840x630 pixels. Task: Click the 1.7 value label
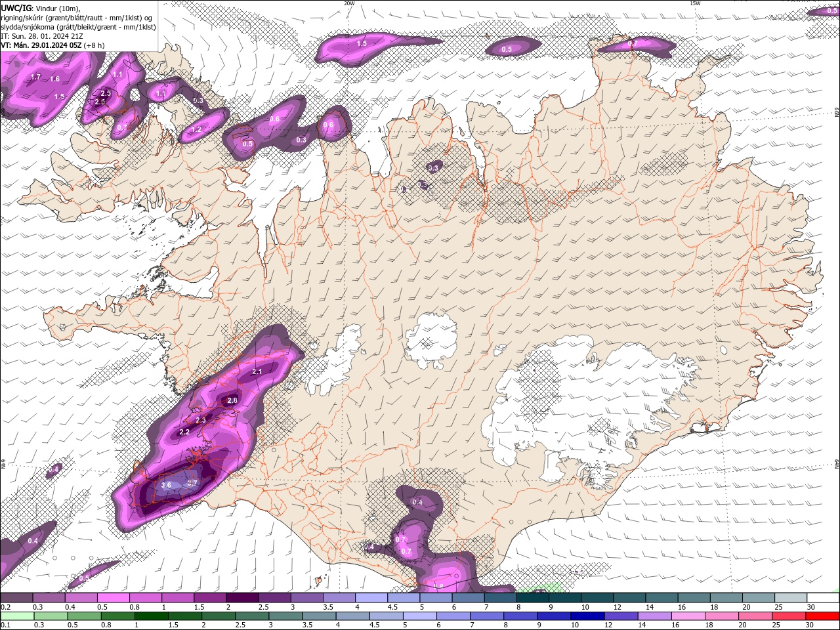click(36, 77)
